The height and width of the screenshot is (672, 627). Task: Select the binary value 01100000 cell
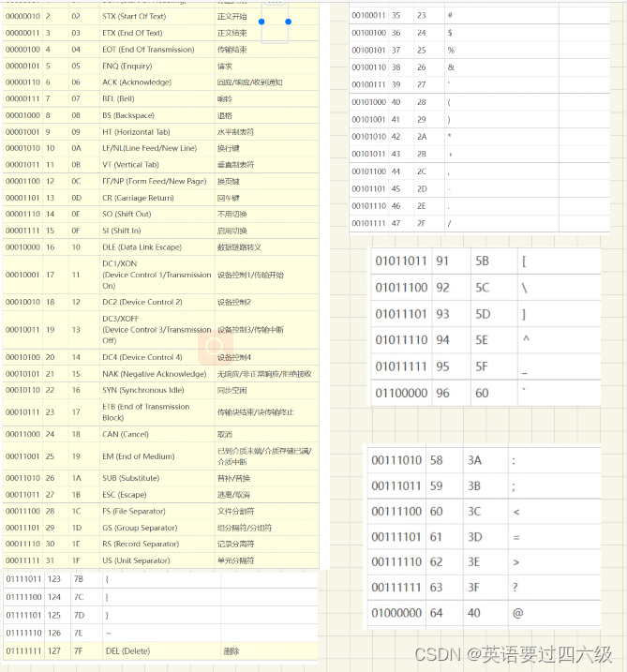401,394
